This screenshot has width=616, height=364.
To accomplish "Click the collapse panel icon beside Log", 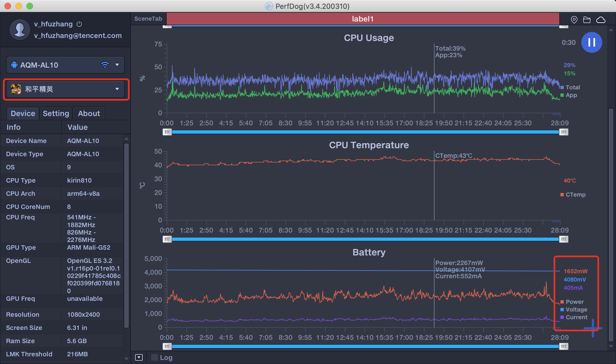I will pos(139,357).
